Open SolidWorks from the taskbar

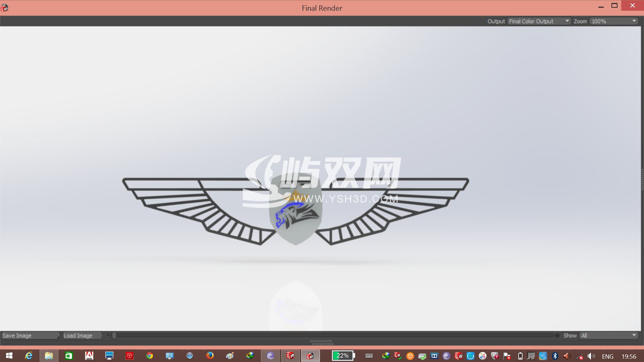tap(290, 356)
